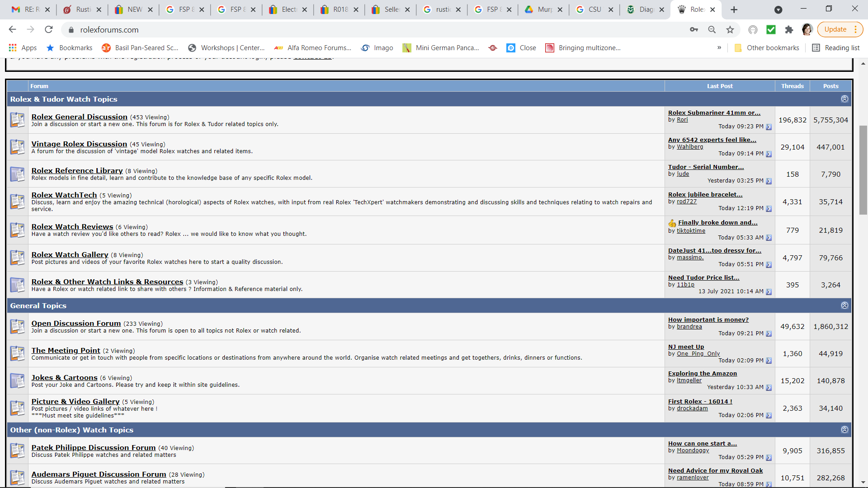Open the Alfa Romeo Forums bookmark

tap(313, 48)
